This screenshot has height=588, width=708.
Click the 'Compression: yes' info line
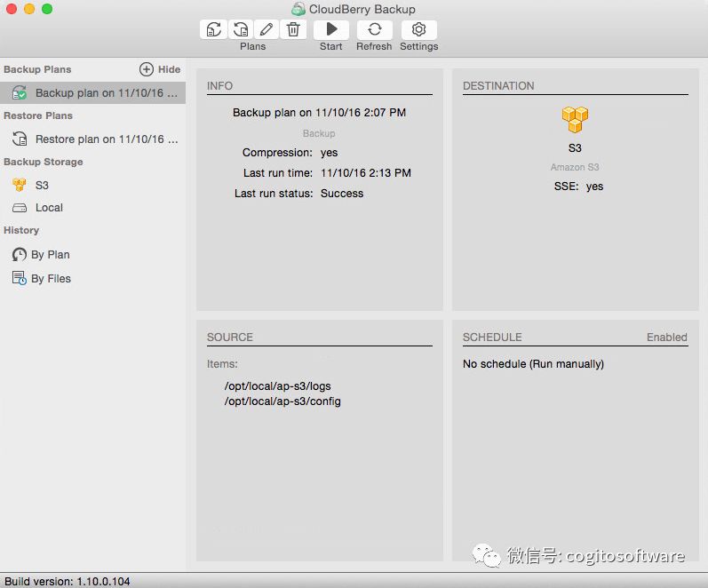(290, 153)
